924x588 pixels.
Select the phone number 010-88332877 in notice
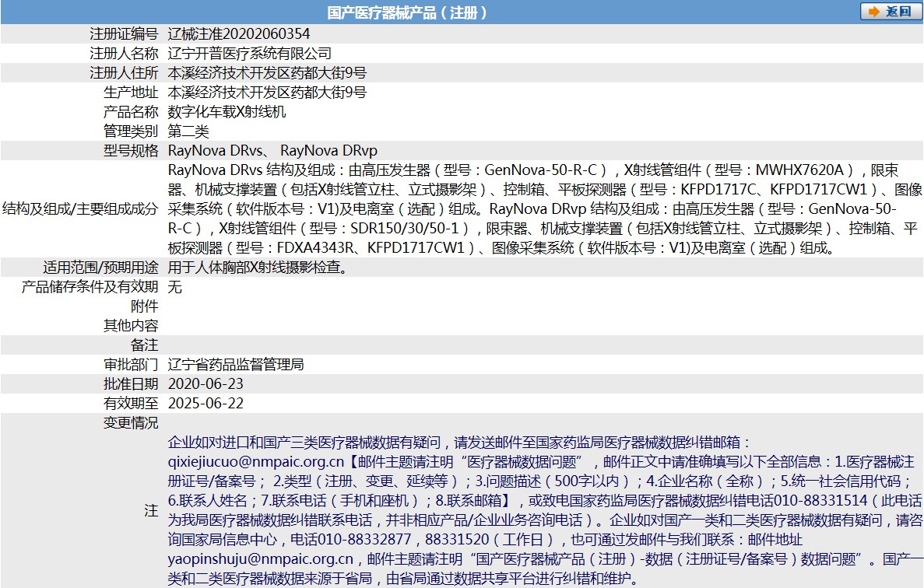(x=364, y=539)
